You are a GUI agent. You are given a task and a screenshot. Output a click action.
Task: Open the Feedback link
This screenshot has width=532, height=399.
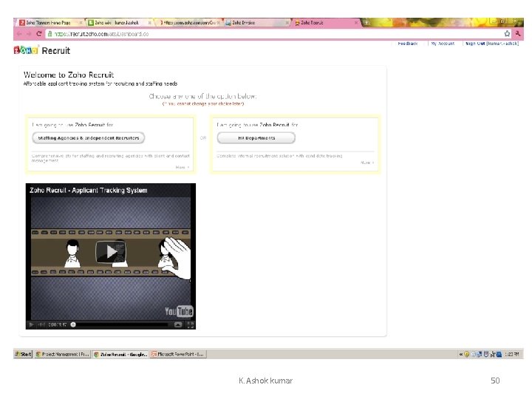click(407, 44)
